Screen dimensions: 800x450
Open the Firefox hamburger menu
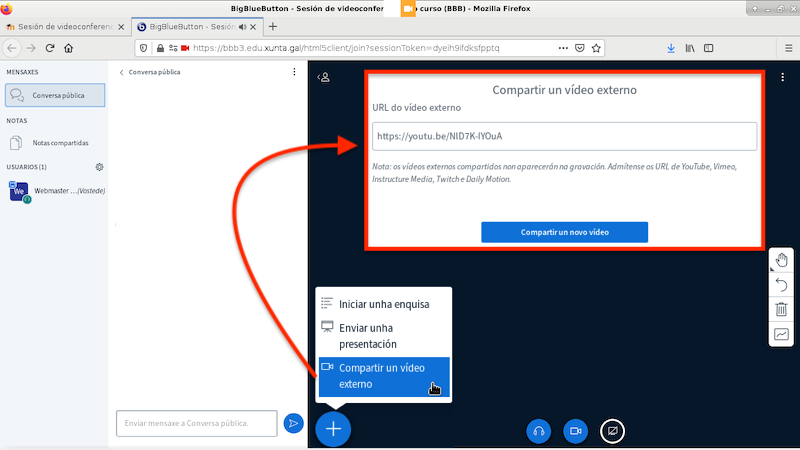click(x=789, y=48)
